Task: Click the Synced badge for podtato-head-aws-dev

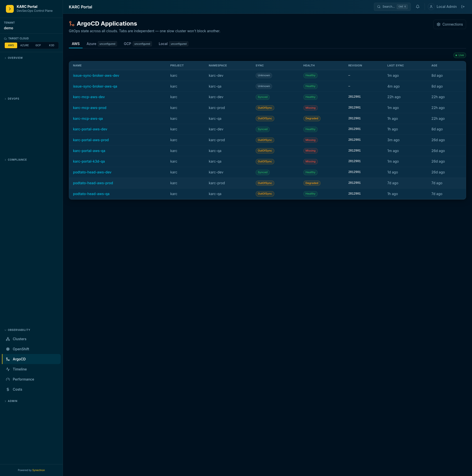Action: (263, 172)
